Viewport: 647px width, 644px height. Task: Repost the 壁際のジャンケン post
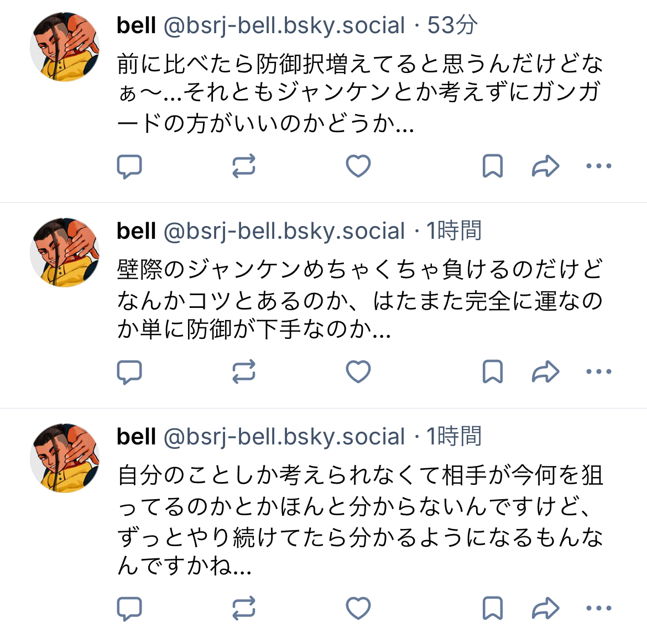tap(244, 372)
